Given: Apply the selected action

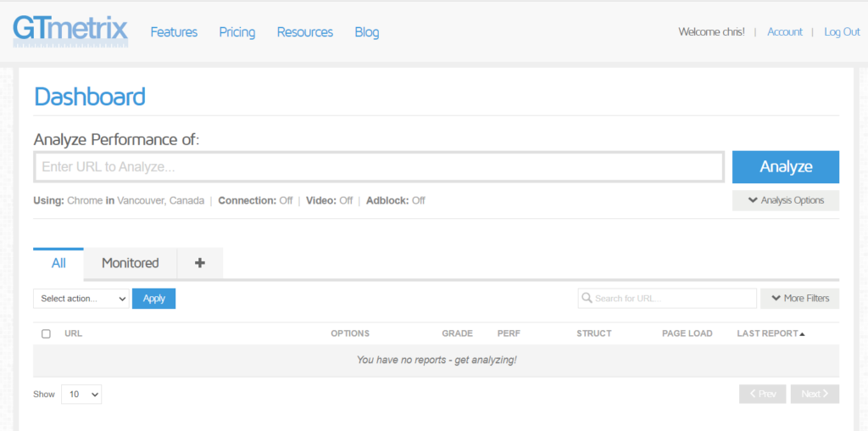Looking at the screenshot, I should coord(154,299).
